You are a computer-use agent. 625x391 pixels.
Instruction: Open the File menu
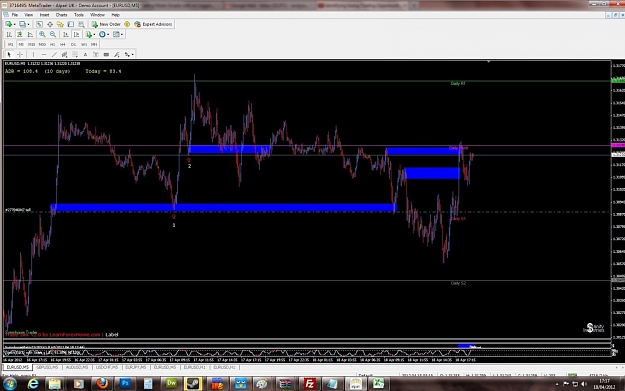(x=15, y=15)
